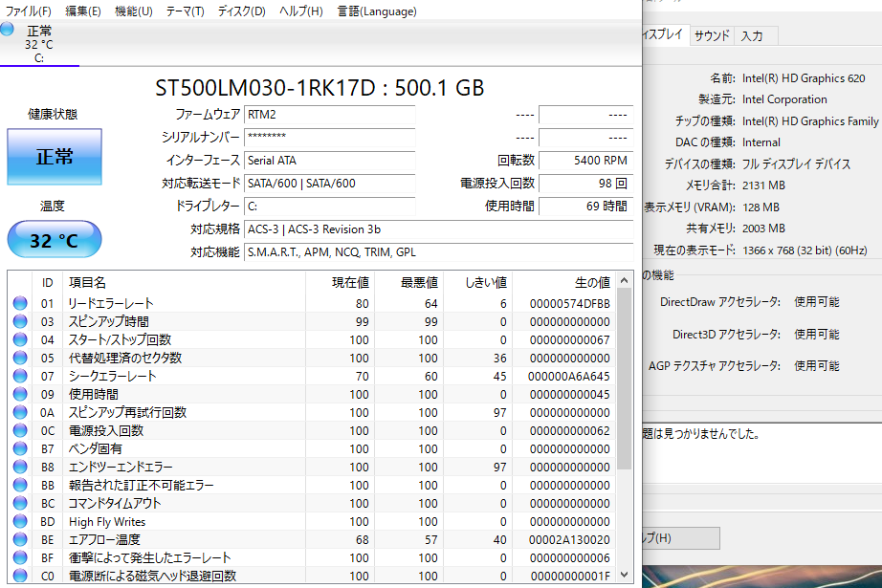
Task: Click the 対応規格 field showing ACS-3 Revision 3b
Action: click(439, 229)
